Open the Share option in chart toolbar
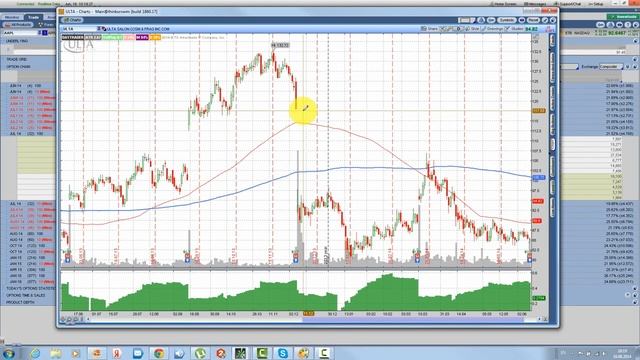Viewport: 640px width, 360px height. coord(429,29)
